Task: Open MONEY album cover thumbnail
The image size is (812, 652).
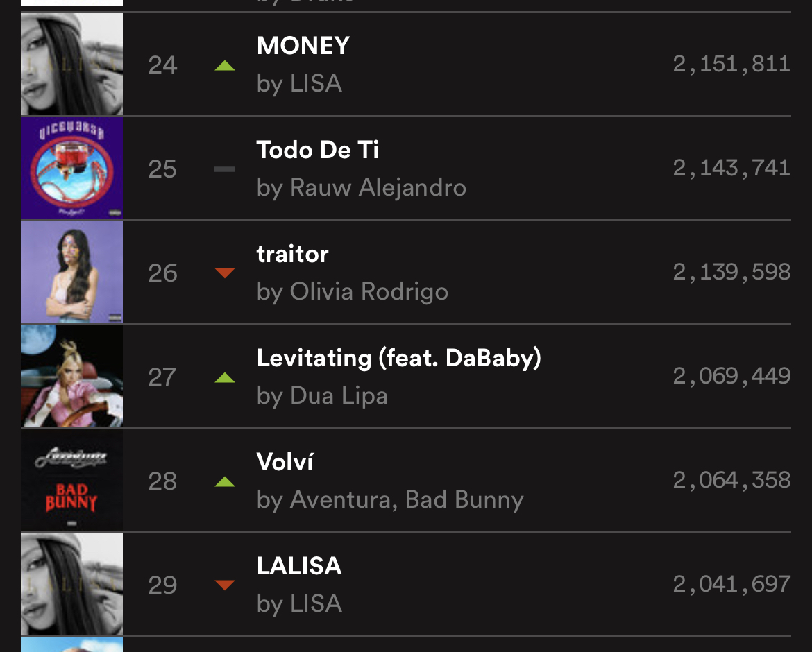Action: click(x=72, y=65)
